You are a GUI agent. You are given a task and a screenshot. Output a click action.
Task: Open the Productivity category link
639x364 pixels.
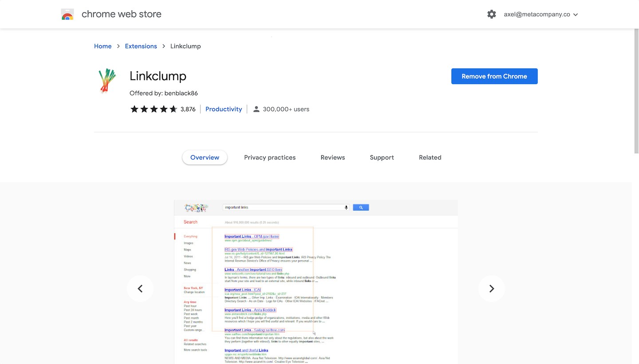coord(224,109)
